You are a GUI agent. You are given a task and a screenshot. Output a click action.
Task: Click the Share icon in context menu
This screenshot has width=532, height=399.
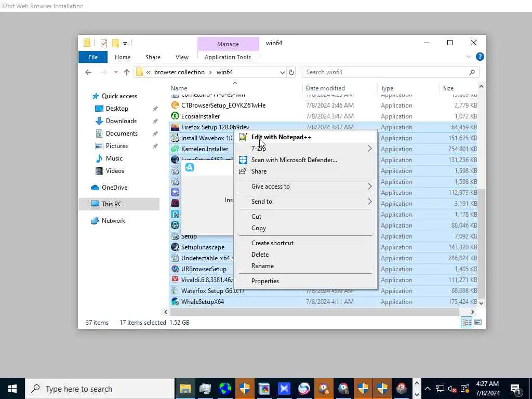(243, 171)
